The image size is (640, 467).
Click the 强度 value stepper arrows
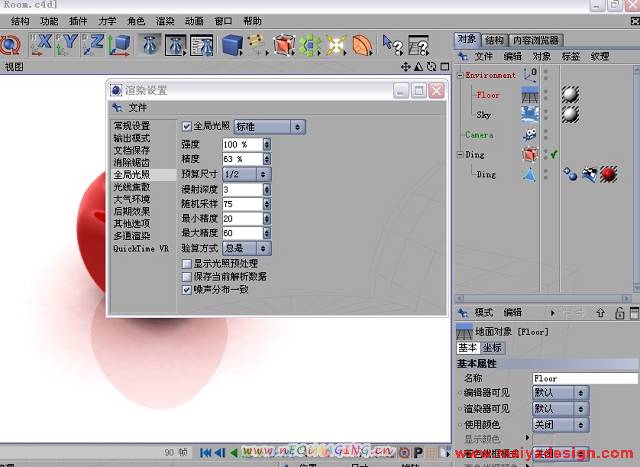(x=265, y=145)
